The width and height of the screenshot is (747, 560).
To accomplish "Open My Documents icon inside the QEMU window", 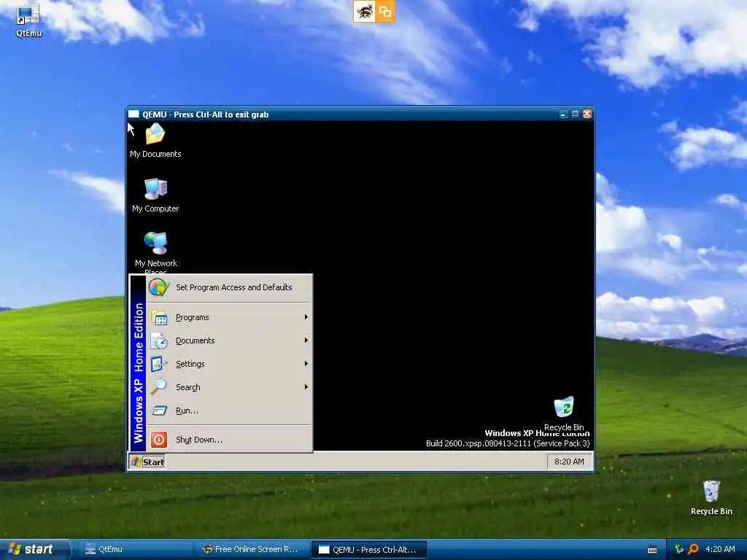I will click(x=155, y=141).
